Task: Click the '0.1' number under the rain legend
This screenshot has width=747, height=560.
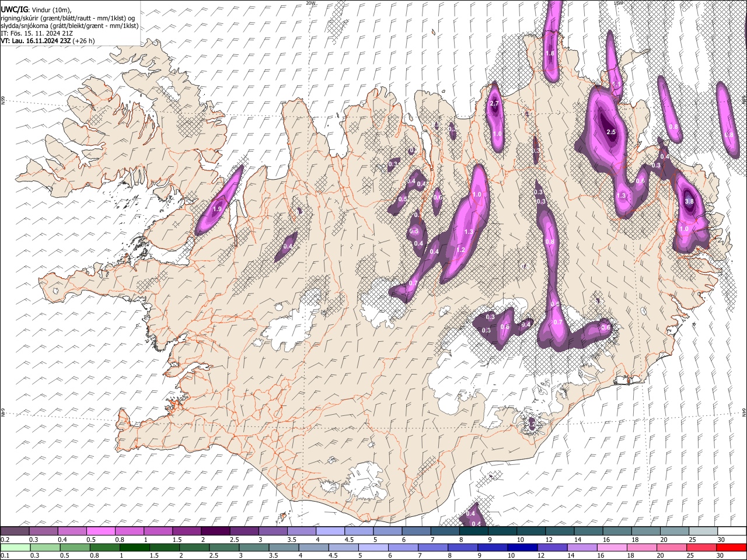Action: click(x=4, y=556)
